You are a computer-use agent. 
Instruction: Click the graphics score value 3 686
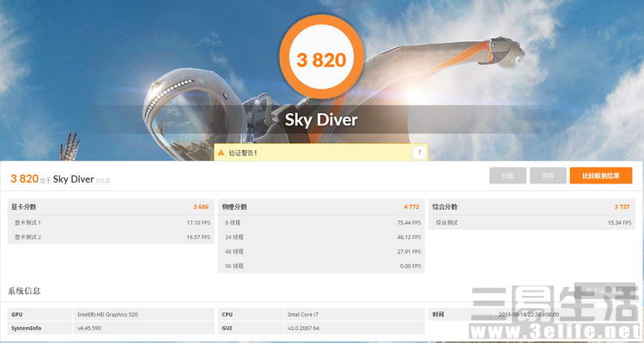click(x=201, y=207)
